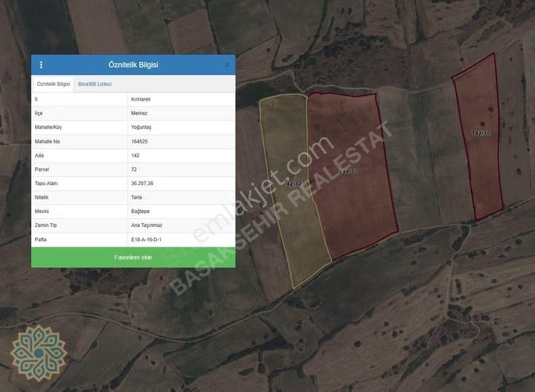
Task: Open the three-dot menu in Öznitelik Bilgisi header
Action: 41,65
